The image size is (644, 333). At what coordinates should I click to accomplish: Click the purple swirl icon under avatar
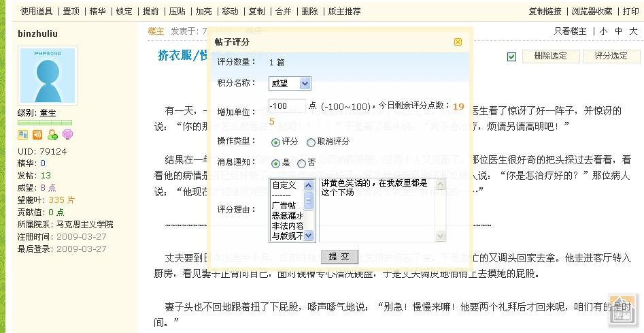coord(67,135)
